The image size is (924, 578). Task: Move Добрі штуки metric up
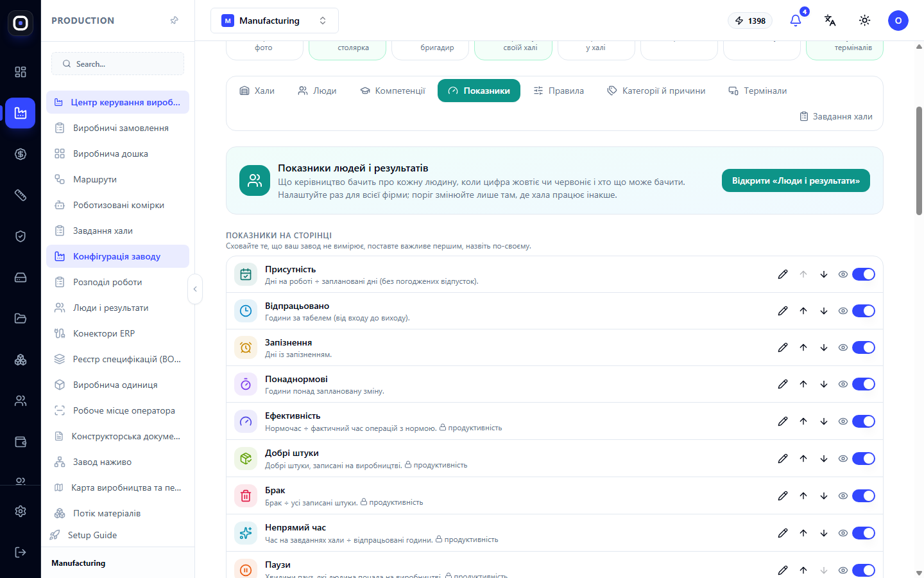pyautogui.click(x=803, y=459)
